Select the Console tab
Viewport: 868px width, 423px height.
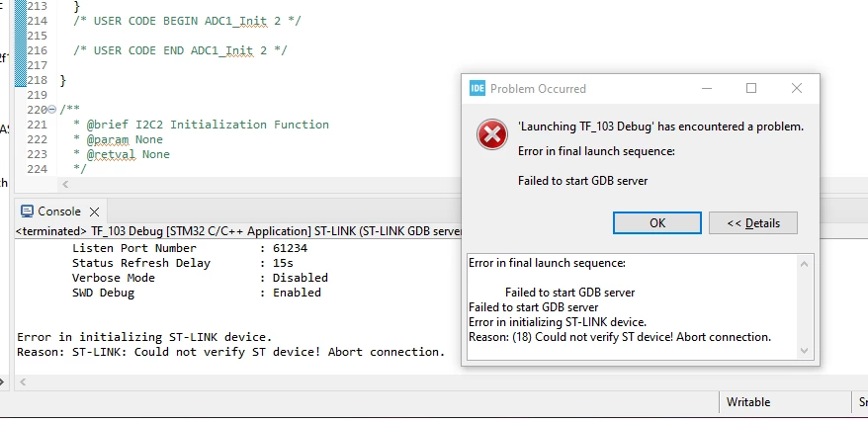tap(59, 211)
